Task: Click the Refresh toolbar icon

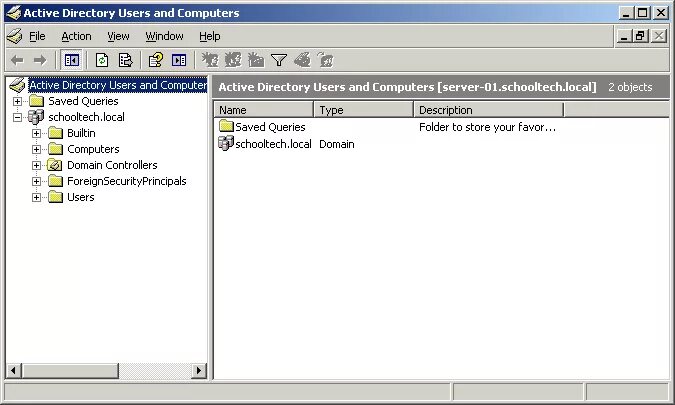Action: tap(102, 60)
